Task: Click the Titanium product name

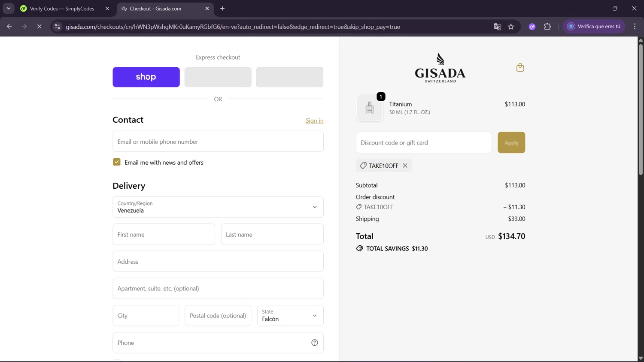Action: (401, 104)
